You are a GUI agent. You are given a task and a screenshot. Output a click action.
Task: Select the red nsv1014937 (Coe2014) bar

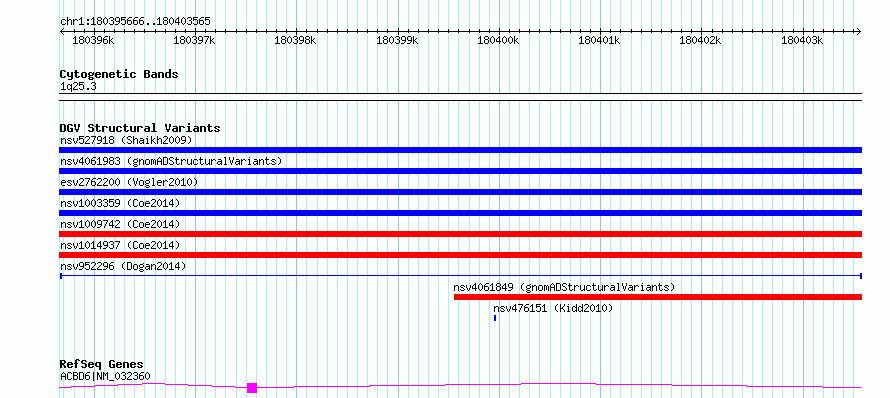pyautogui.click(x=460, y=255)
